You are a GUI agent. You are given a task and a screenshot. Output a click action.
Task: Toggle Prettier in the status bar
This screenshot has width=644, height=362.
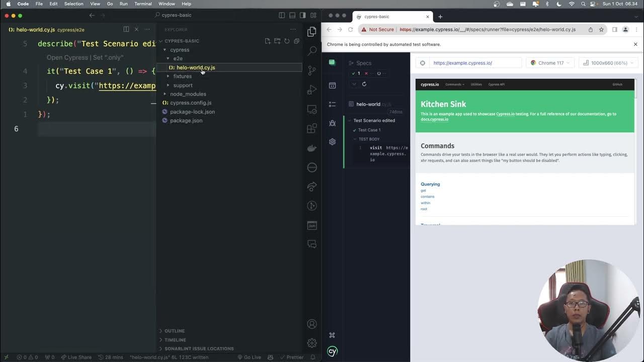292,357
